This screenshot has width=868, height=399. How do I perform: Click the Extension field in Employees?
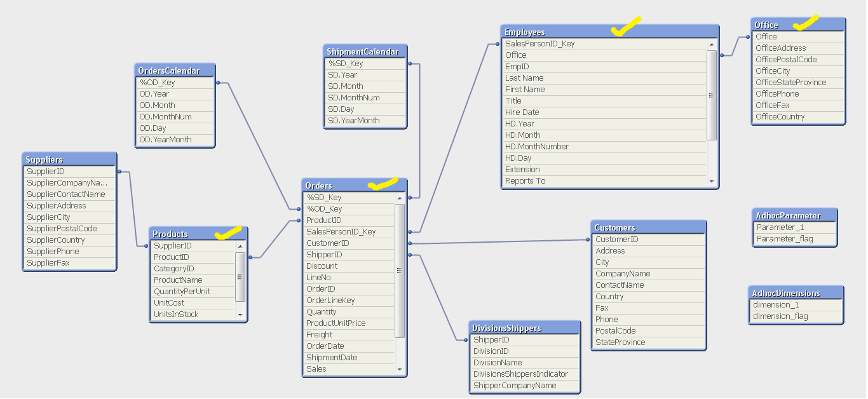(x=604, y=169)
